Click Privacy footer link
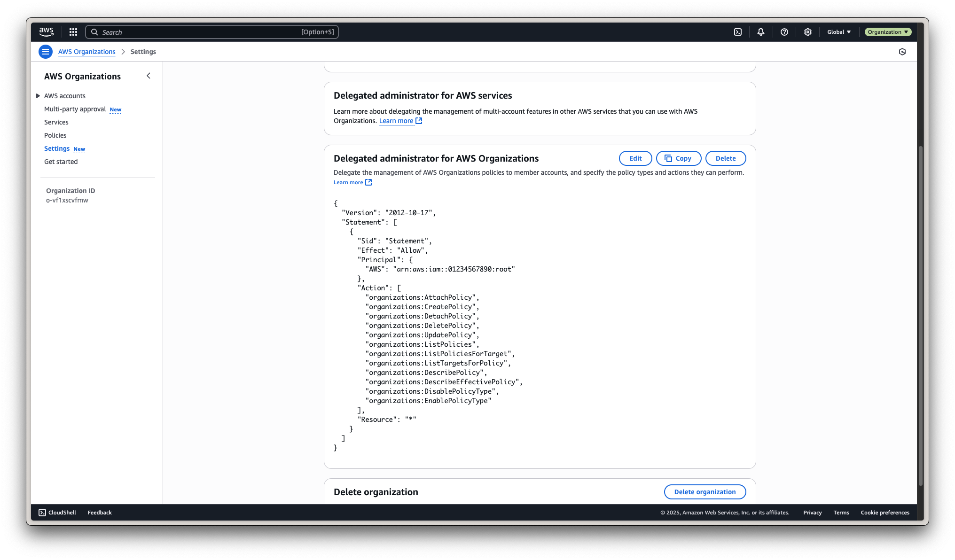The height and width of the screenshot is (560, 955). pos(813,513)
